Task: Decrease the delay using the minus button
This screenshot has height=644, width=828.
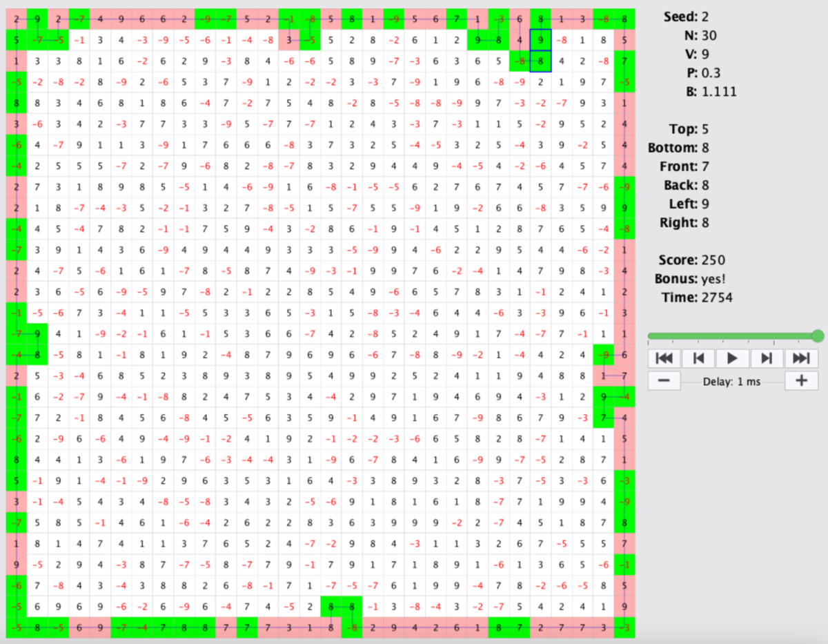Action: point(664,380)
